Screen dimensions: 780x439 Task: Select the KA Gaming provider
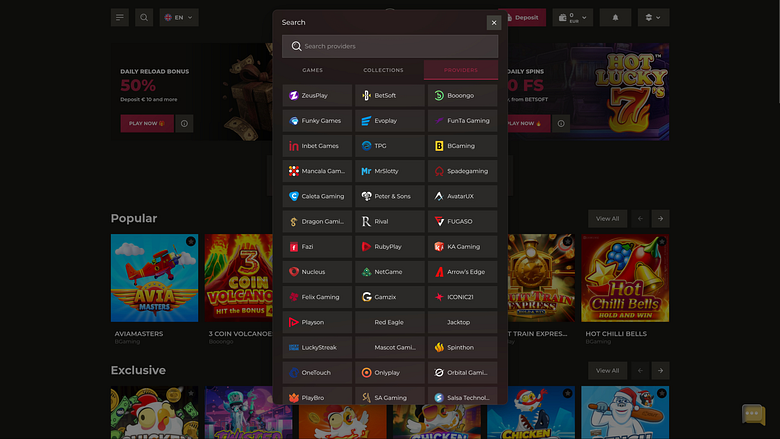[462, 247]
